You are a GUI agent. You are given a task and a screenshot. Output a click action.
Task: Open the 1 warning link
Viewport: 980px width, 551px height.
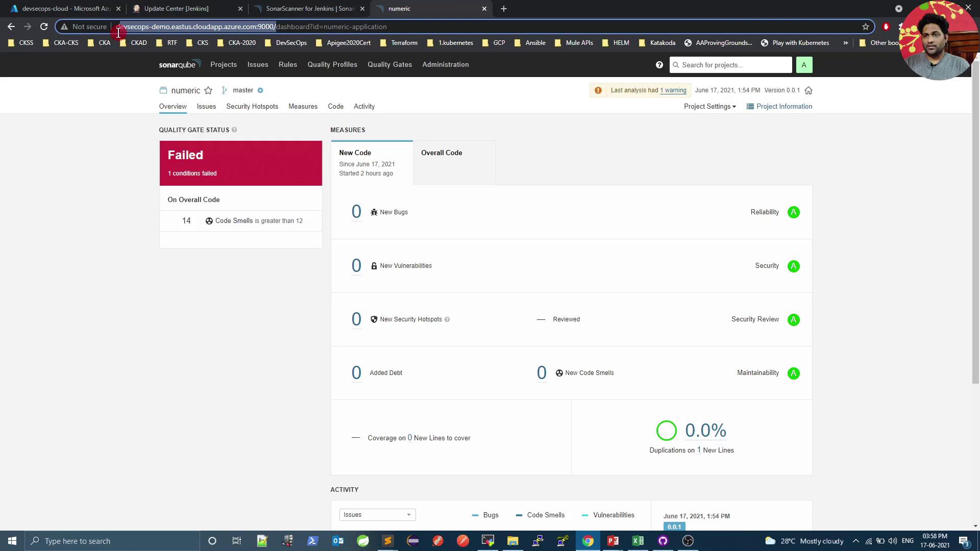click(673, 90)
